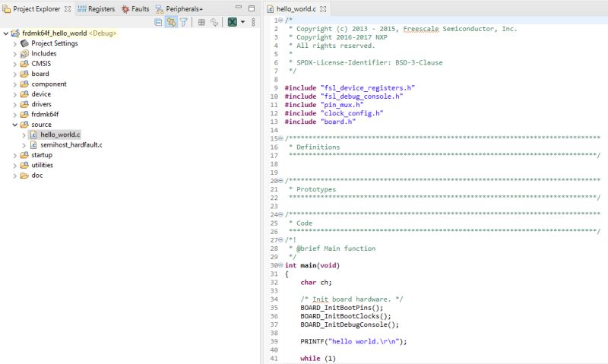Click BOARD_InitBootClocks() call in editor

346,316
